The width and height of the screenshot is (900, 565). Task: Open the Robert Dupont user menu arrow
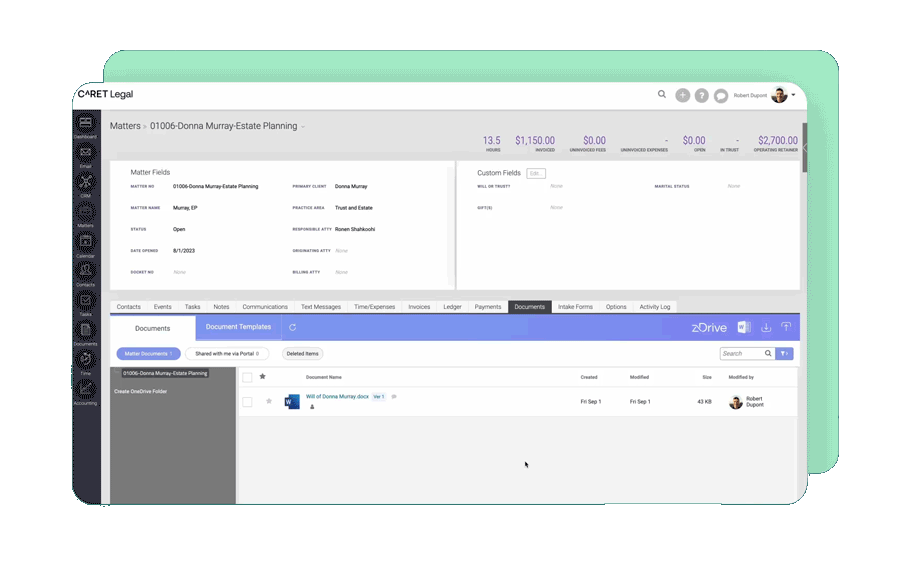coord(794,95)
